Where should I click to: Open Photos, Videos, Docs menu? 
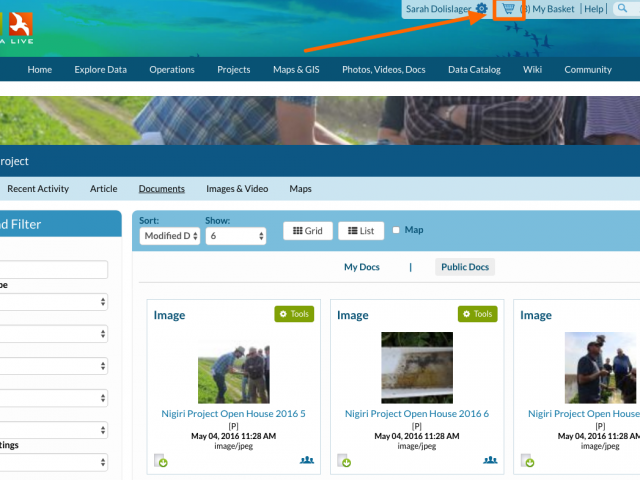pyautogui.click(x=384, y=69)
